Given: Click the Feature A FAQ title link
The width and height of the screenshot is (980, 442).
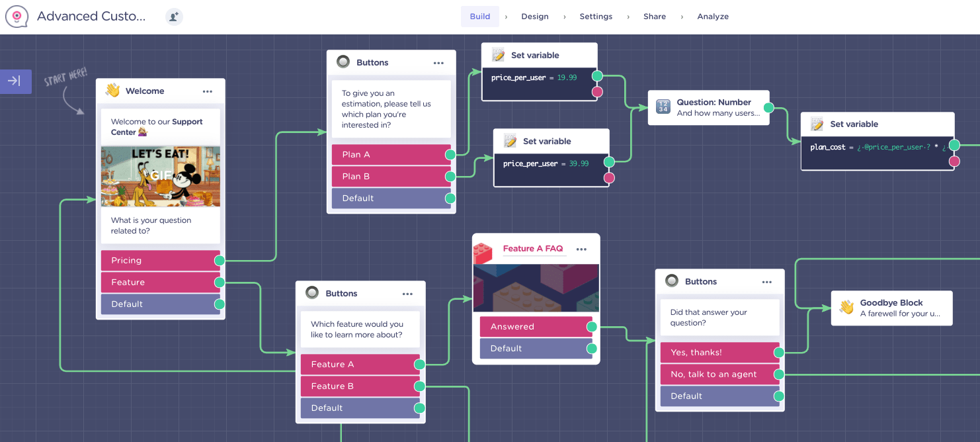Looking at the screenshot, I should pos(533,249).
